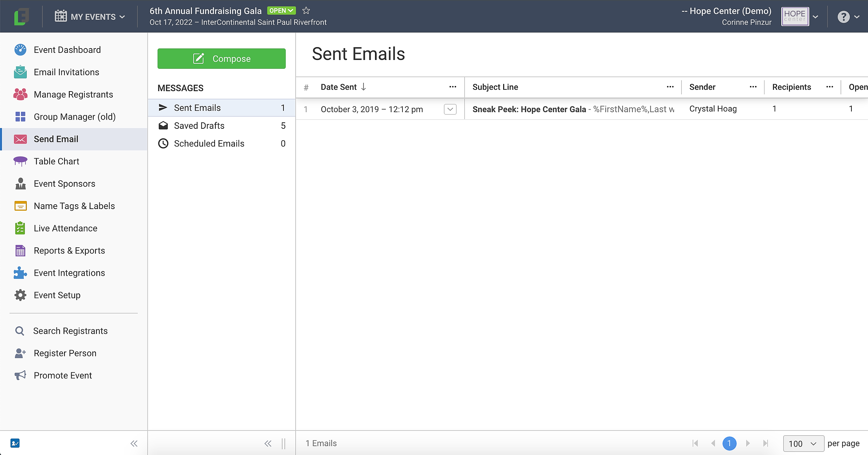
Task: Click the green Compose button
Action: (221, 59)
